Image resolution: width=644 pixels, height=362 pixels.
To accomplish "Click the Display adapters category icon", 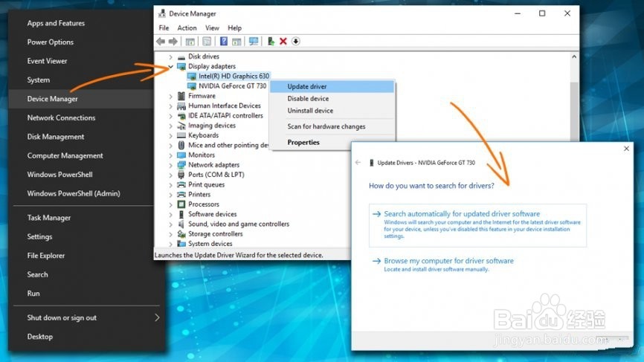I will (x=181, y=66).
